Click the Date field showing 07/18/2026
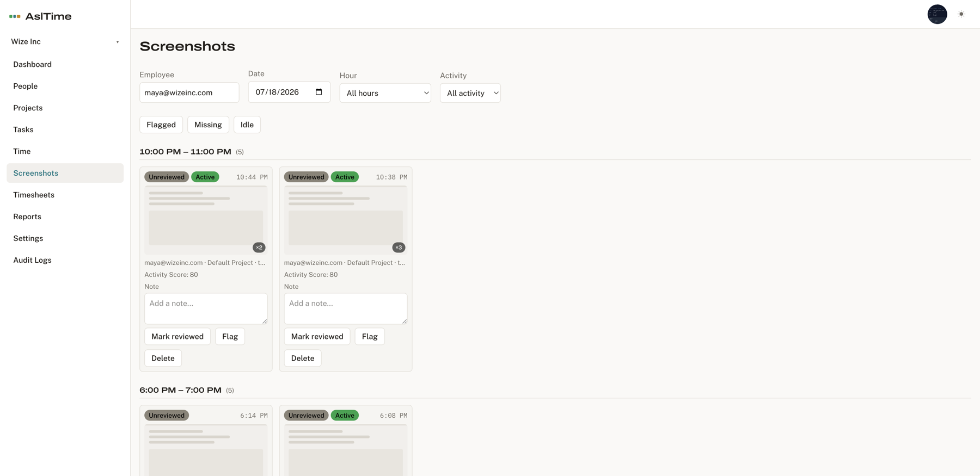The image size is (980, 476). [x=289, y=92]
